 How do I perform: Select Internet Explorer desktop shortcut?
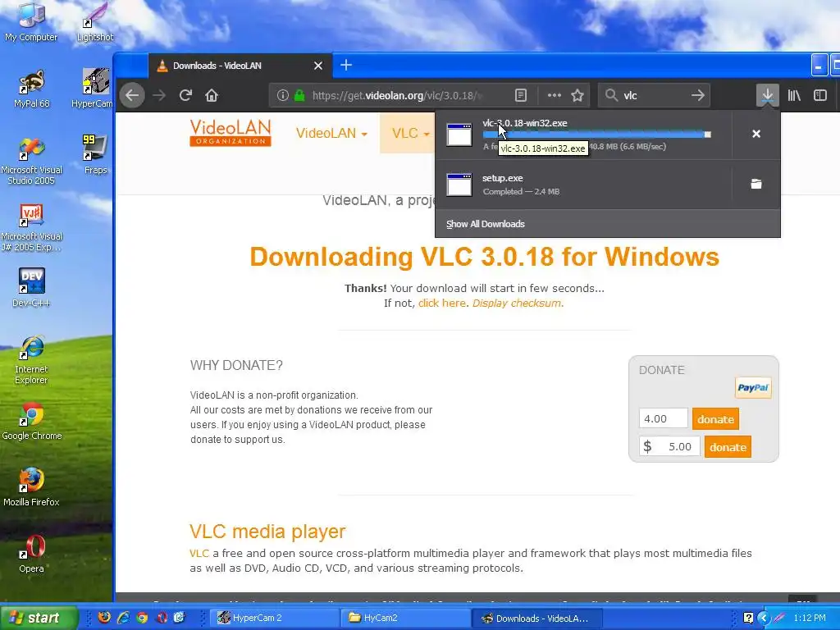31,360
